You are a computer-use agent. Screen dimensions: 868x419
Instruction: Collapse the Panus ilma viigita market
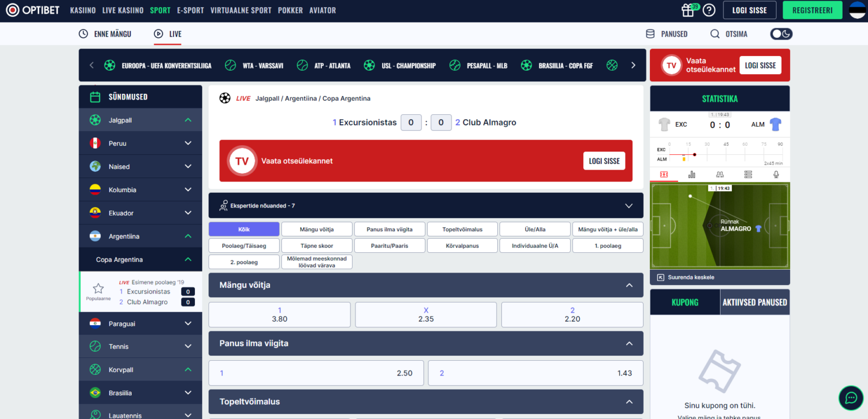click(x=629, y=343)
